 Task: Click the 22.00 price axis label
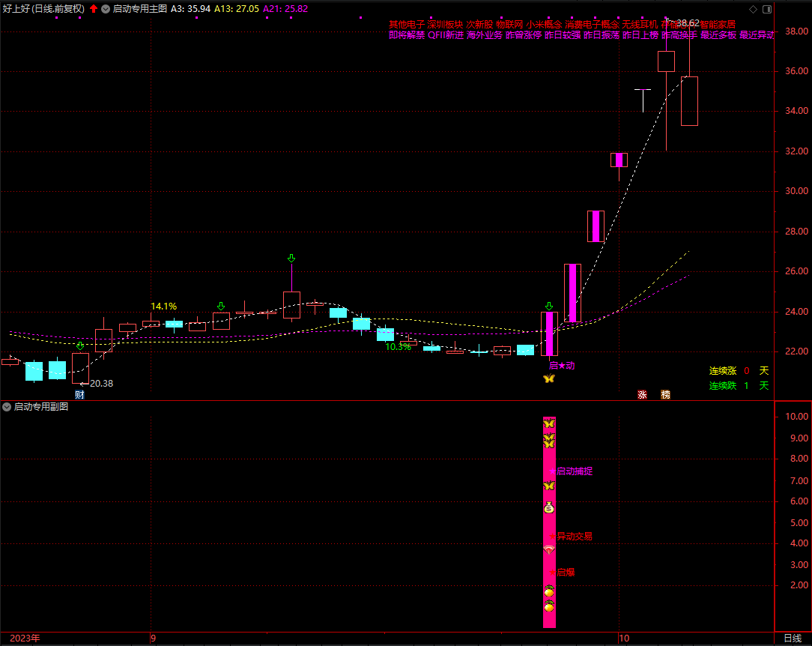[796, 351]
